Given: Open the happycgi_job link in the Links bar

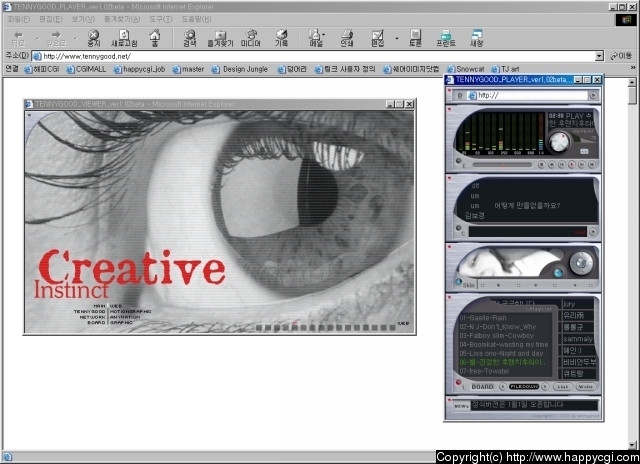Looking at the screenshot, I should [x=139, y=69].
